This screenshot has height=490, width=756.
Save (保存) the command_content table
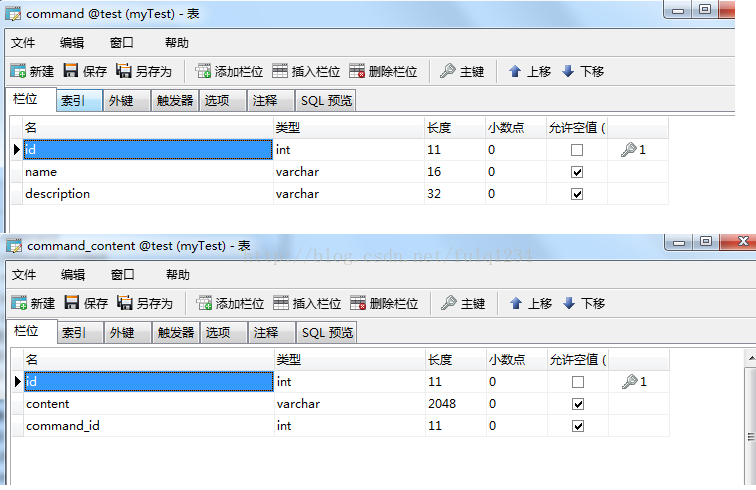click(x=86, y=303)
